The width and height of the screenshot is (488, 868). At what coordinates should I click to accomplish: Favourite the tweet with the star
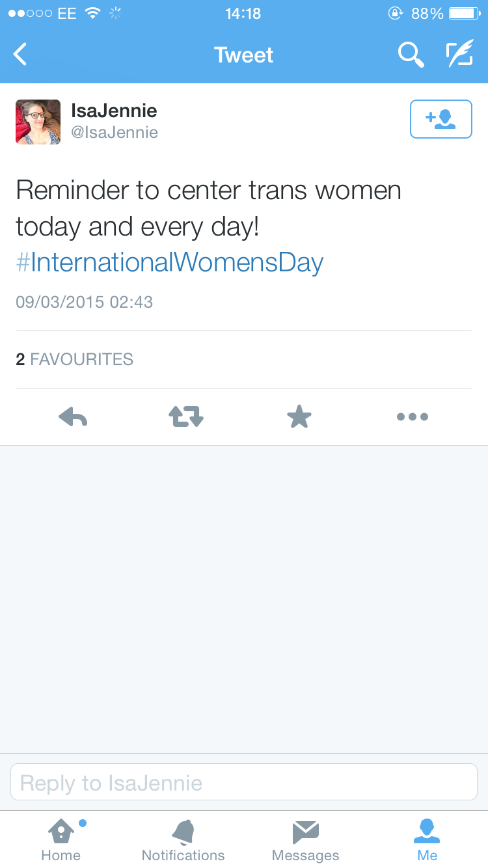pos(299,416)
